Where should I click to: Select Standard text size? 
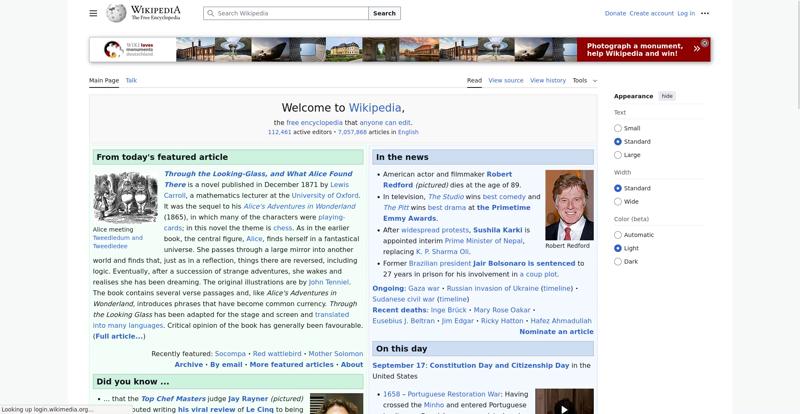tap(618, 141)
